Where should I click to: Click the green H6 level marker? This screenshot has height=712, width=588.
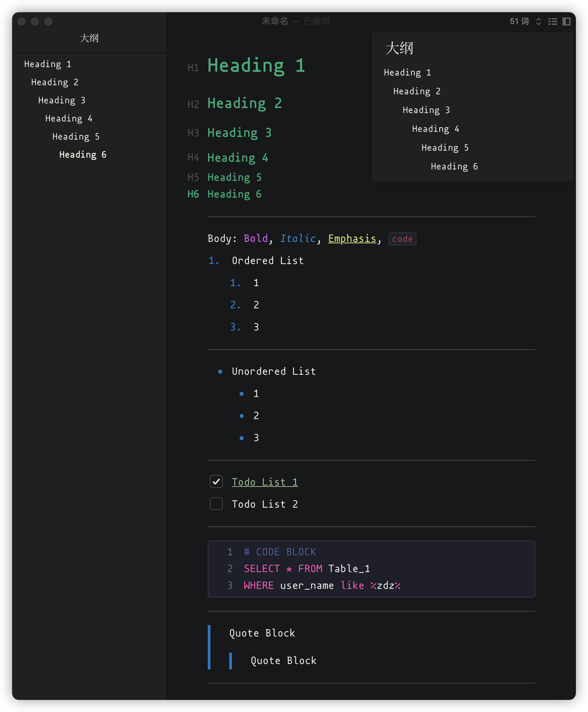click(193, 194)
